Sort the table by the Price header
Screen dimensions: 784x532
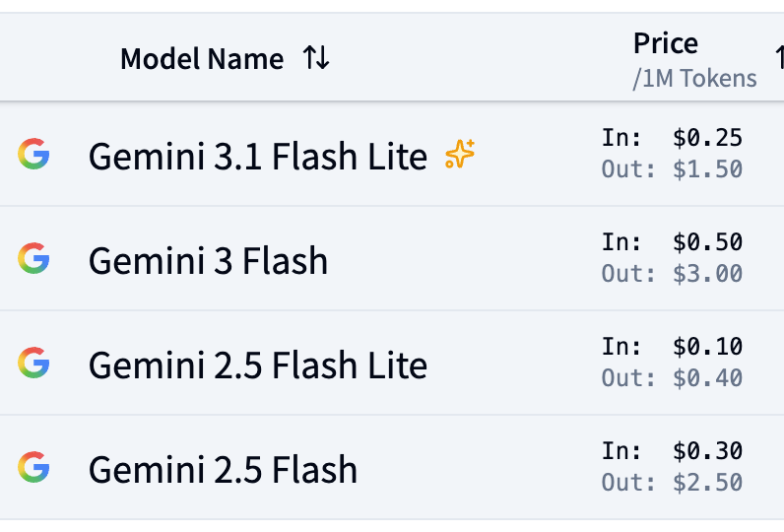[x=666, y=43]
